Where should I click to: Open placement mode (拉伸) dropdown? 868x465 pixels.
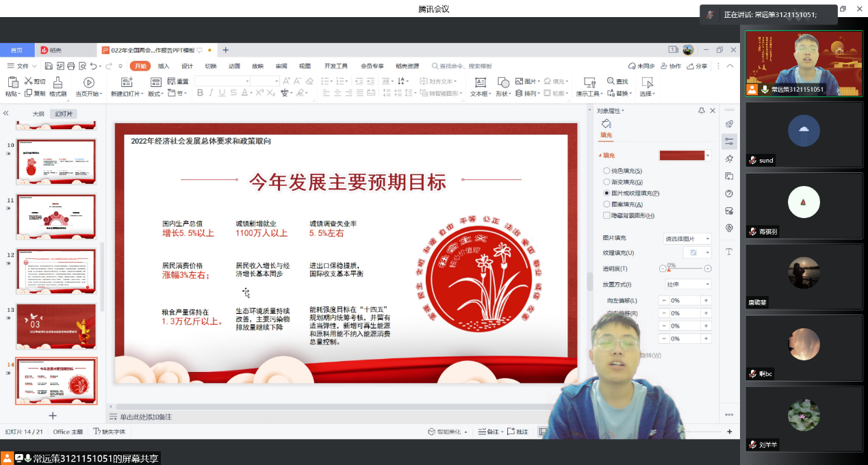click(687, 284)
